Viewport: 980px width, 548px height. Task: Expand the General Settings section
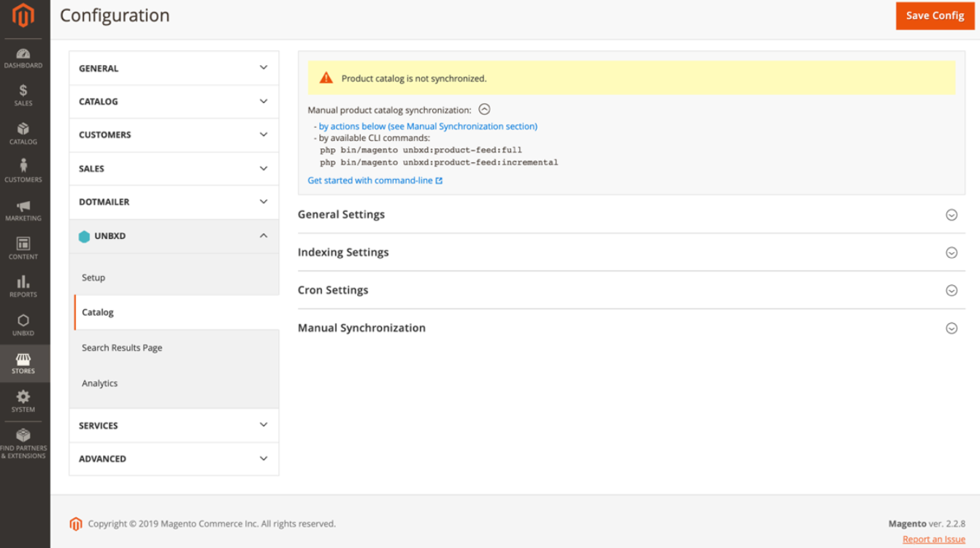(631, 215)
